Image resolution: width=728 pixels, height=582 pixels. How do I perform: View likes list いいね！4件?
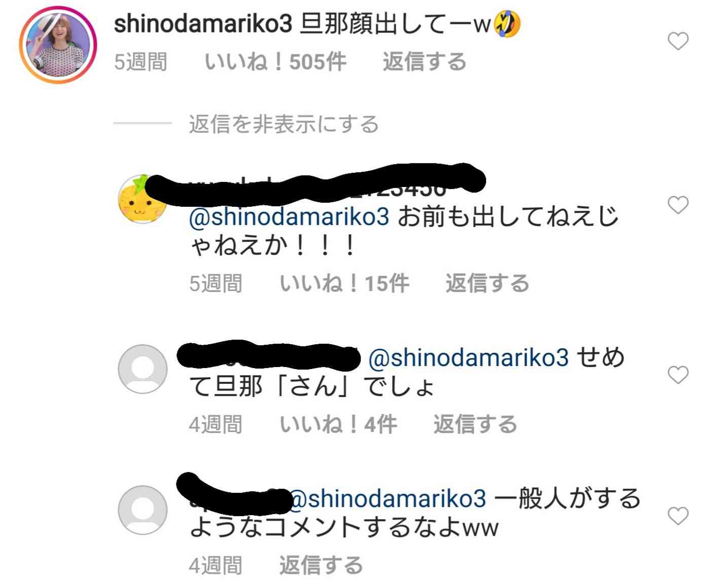pyautogui.click(x=338, y=424)
